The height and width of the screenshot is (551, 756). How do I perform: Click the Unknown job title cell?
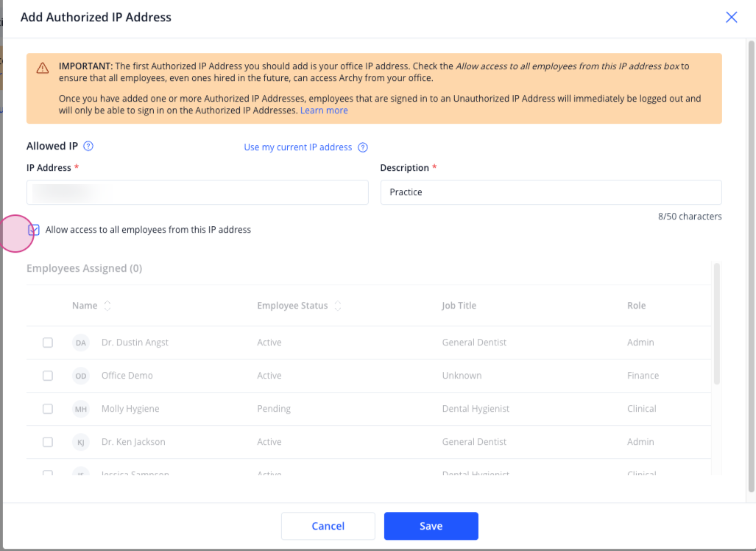tap(462, 376)
